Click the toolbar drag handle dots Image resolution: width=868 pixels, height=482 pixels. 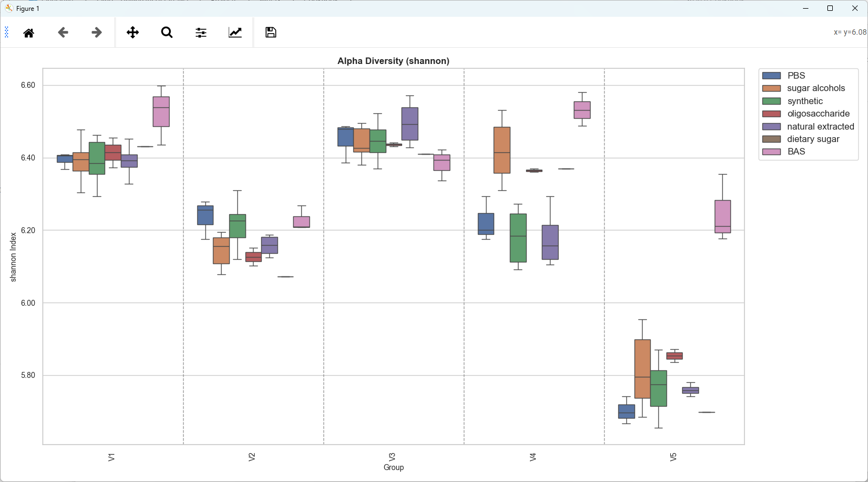pos(7,33)
